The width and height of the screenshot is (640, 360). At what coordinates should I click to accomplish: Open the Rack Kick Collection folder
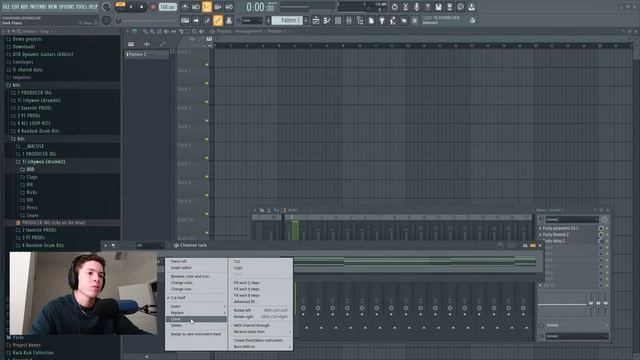click(x=33, y=353)
